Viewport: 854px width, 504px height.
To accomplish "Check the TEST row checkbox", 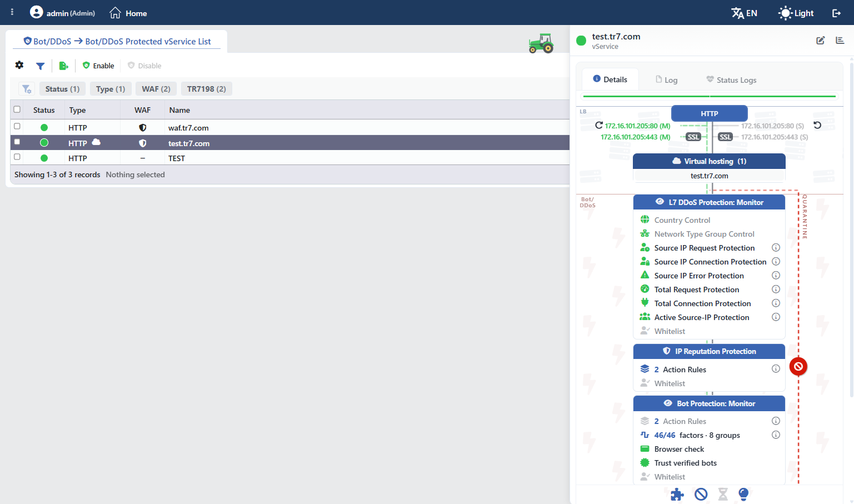I will click(17, 157).
